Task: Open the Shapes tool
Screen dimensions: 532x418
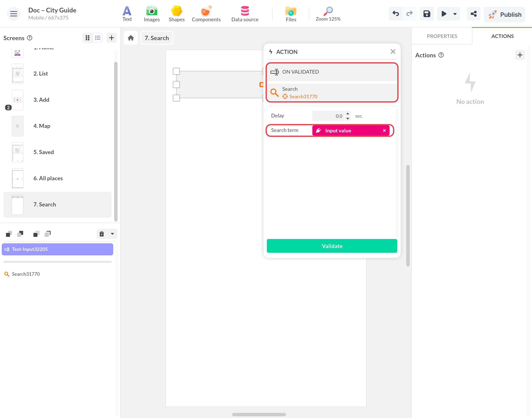Action: pyautogui.click(x=177, y=14)
